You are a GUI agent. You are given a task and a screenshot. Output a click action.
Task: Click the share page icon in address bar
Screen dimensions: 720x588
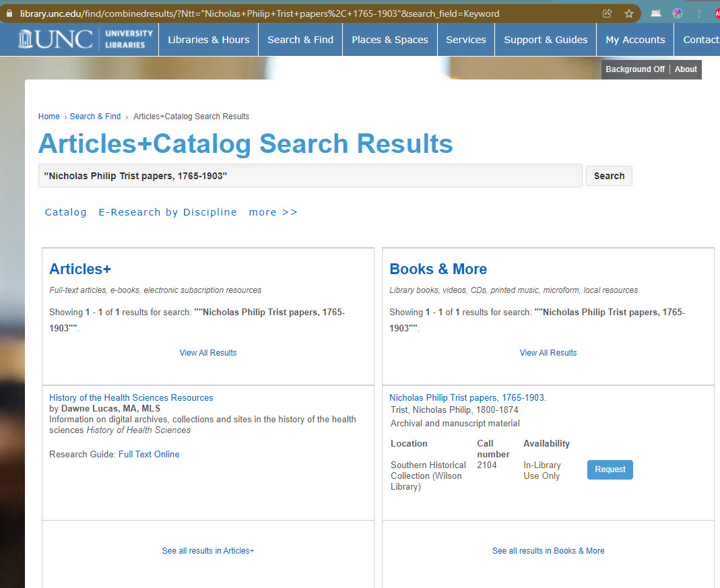(607, 13)
